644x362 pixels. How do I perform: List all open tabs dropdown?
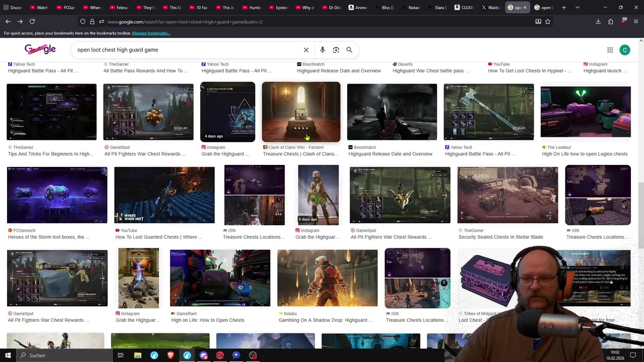578,8
